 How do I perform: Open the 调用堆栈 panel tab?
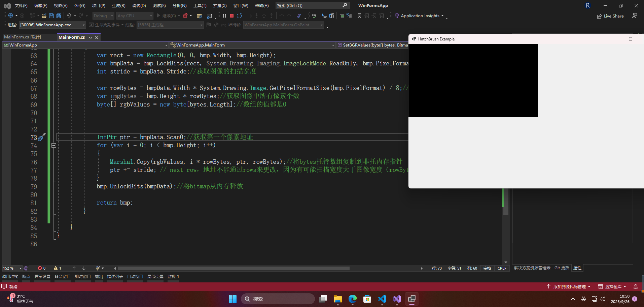point(10,277)
